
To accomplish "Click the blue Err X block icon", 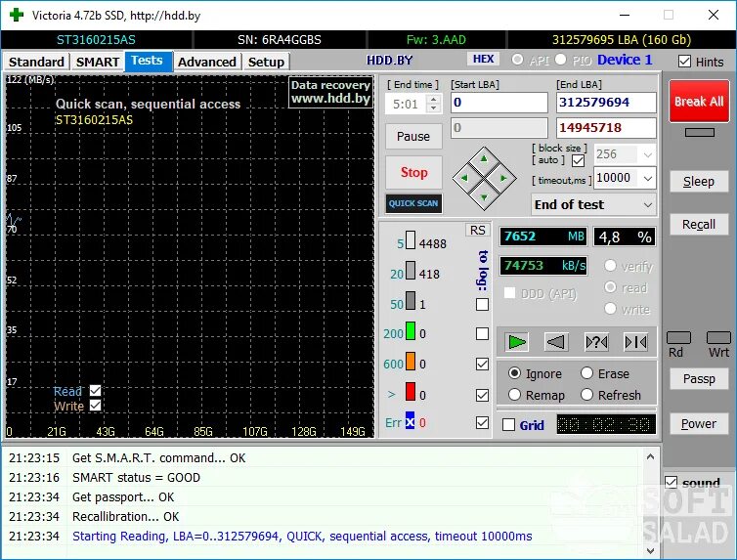I will (410, 421).
